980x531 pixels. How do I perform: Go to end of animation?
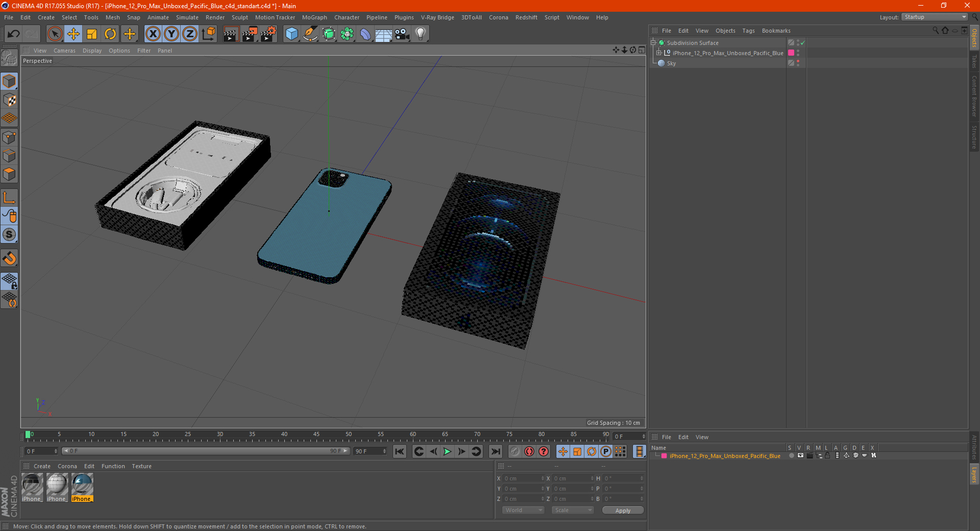tap(495, 451)
